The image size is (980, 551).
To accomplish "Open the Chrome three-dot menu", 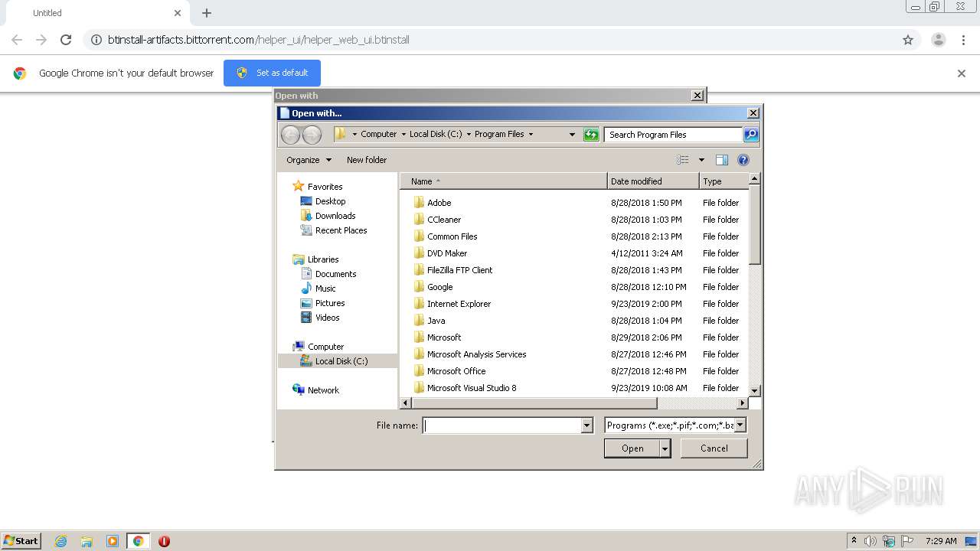I will point(963,40).
